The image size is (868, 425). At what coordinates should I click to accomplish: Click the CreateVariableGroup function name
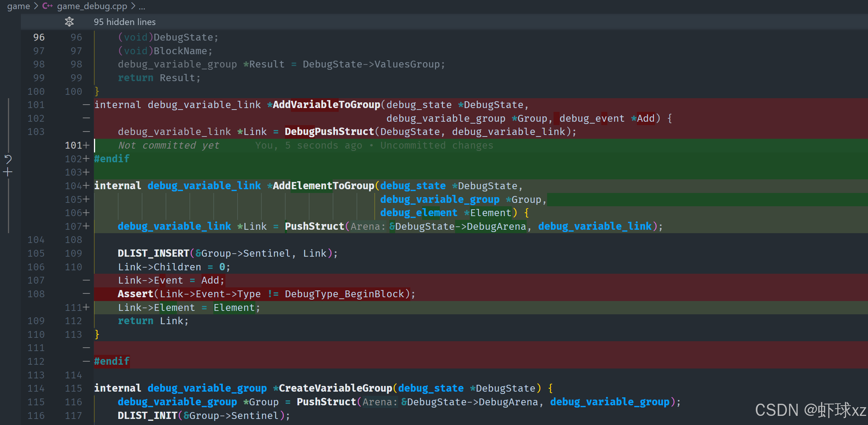click(335, 388)
